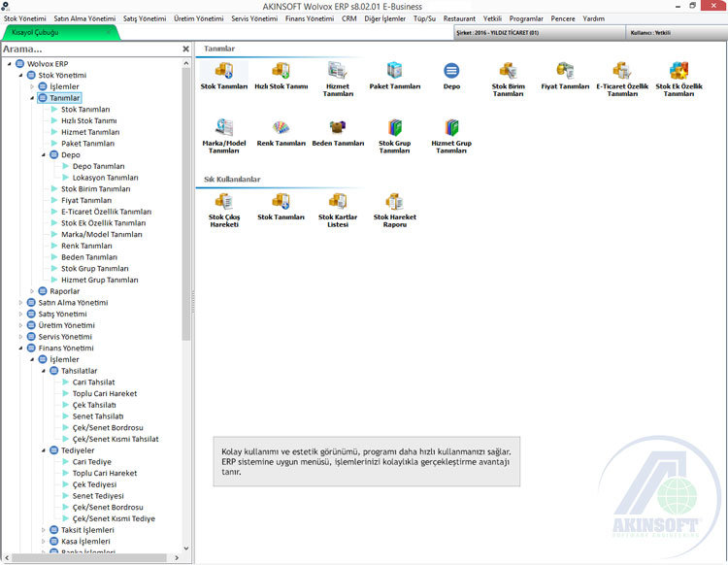The image size is (728, 565).
Task: Select Senet Tediyesi tree item
Action: click(98, 496)
